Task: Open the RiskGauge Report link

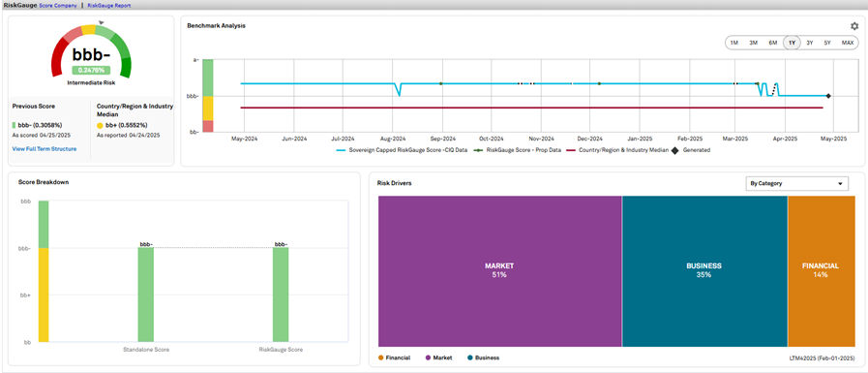Action: tap(109, 6)
